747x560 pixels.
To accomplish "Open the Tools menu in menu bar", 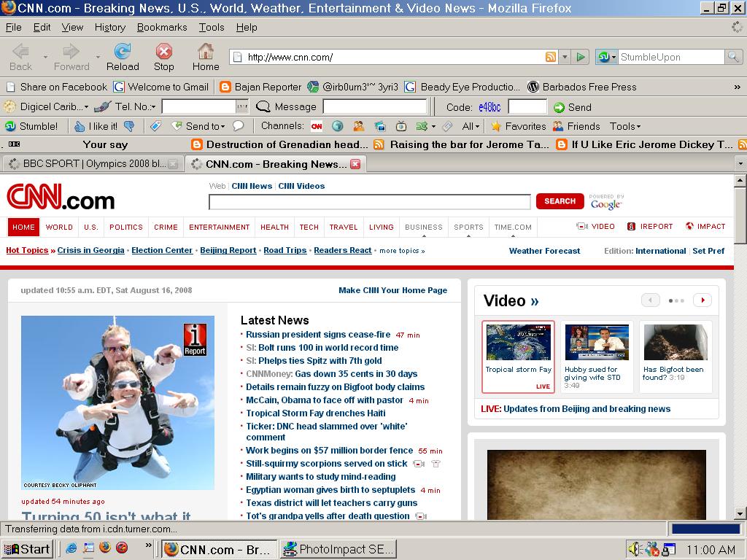I will point(212,28).
